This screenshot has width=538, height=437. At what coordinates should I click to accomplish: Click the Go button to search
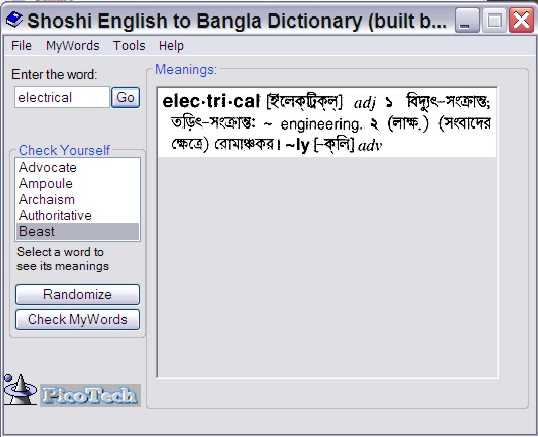pyautogui.click(x=126, y=97)
